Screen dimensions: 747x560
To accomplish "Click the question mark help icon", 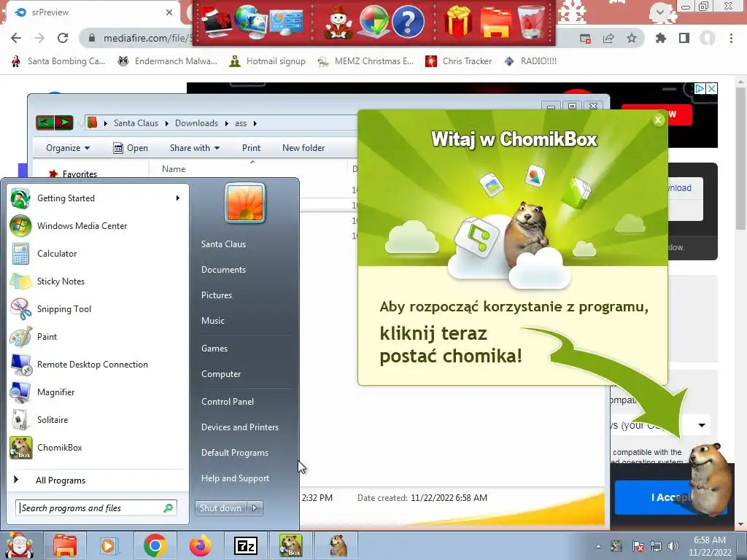I will [x=408, y=22].
